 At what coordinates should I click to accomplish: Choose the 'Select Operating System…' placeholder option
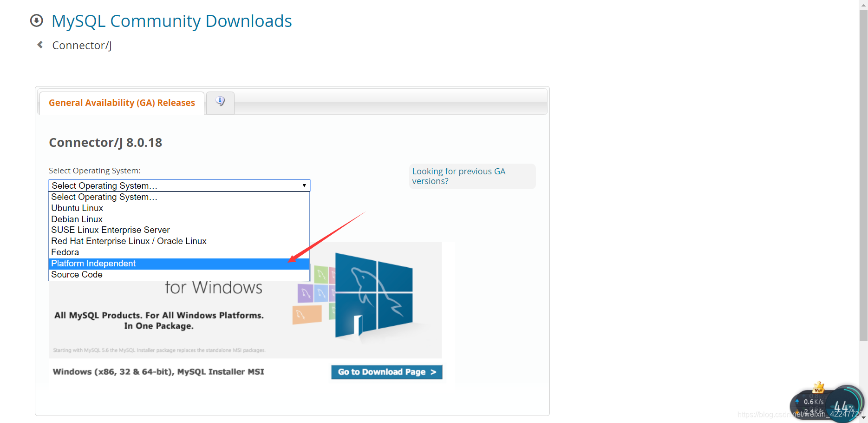point(179,197)
